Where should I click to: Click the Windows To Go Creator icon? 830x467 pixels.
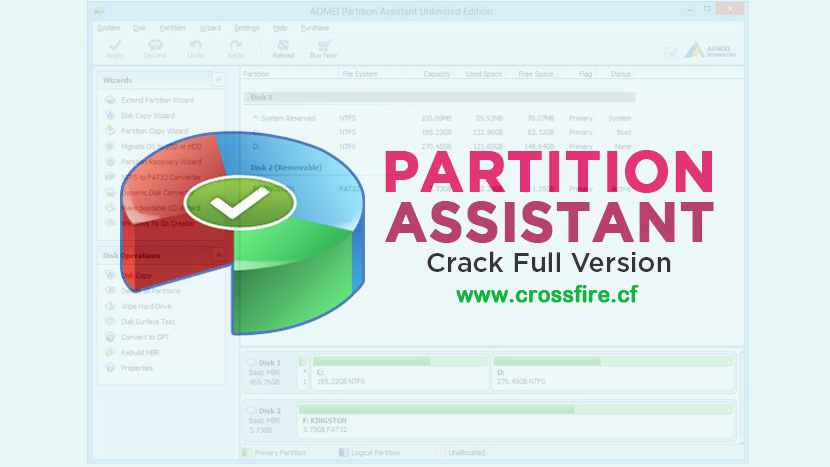point(110,223)
